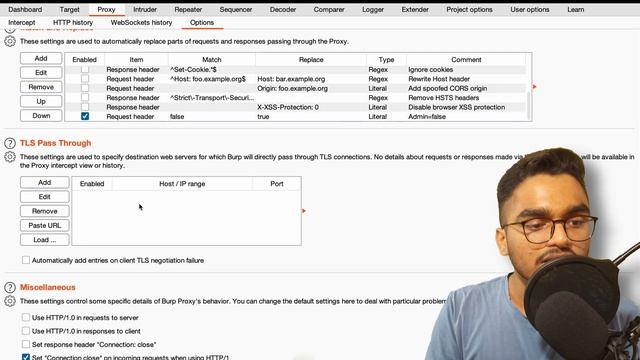Sort rules by the Match column header
Image resolution: width=640 pixels, height=360 pixels.
coord(211,60)
